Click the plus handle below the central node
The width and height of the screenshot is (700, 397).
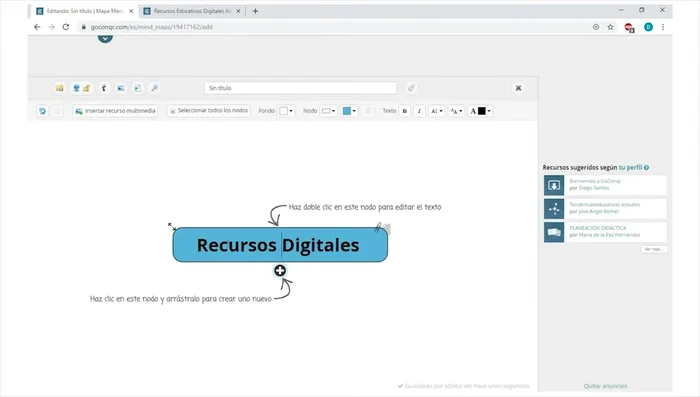[280, 271]
